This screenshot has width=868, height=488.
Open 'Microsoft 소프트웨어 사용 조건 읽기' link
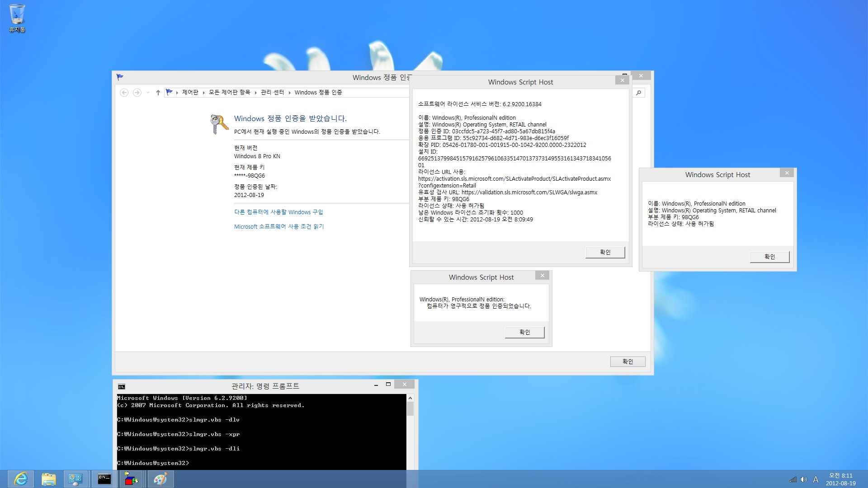[279, 226]
